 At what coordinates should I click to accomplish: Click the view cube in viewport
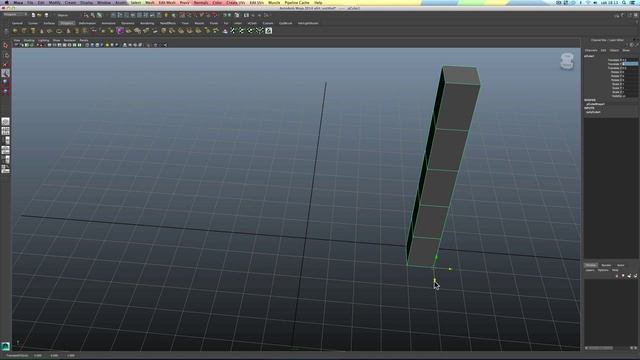pos(567,61)
